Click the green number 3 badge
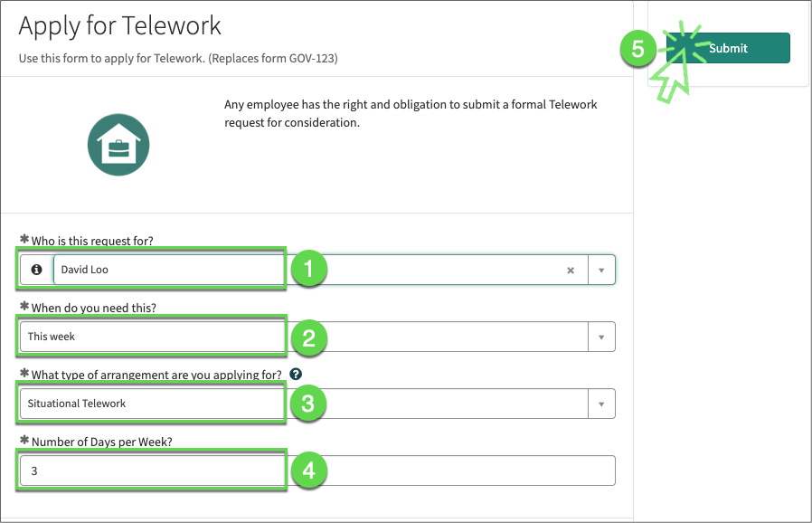Viewport: 812px width, 523px height. click(x=307, y=404)
